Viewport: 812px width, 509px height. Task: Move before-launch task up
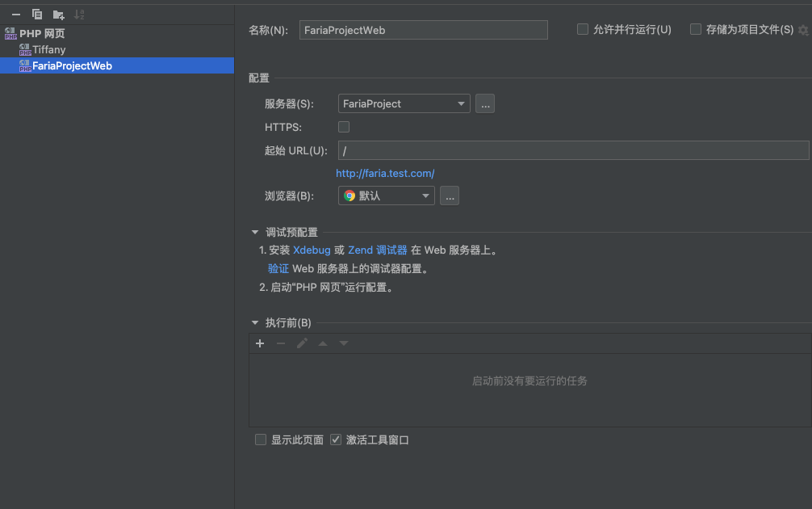323,343
